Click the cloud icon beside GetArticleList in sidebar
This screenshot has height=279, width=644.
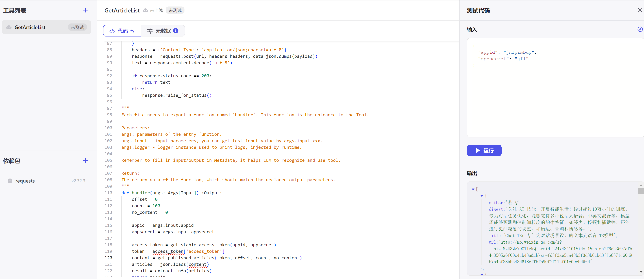tap(9, 27)
